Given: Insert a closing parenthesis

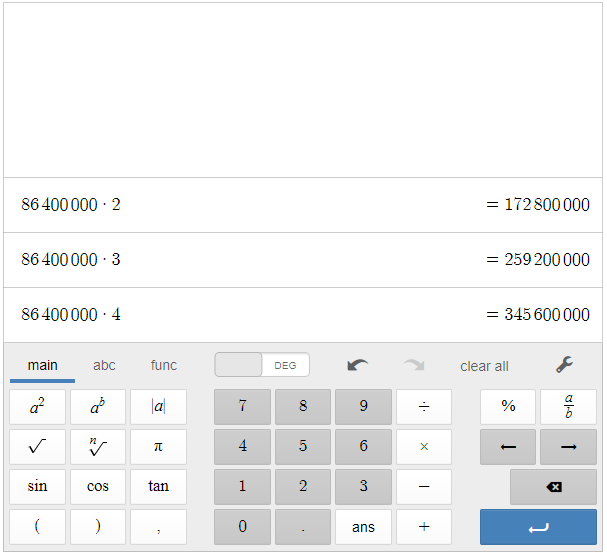Looking at the screenshot, I should [98, 527].
